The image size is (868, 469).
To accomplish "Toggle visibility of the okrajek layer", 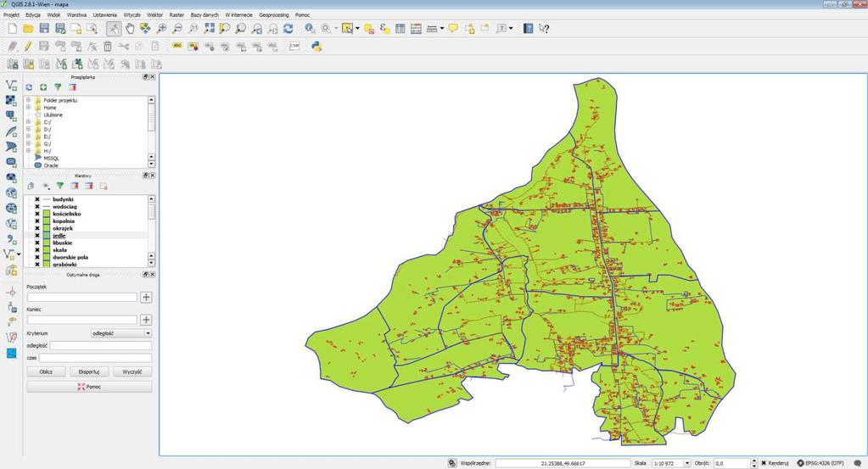I will (x=37, y=228).
